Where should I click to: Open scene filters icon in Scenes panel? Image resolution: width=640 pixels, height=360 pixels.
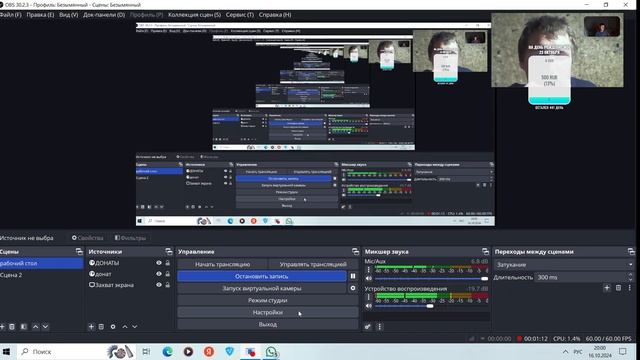pos(24,327)
